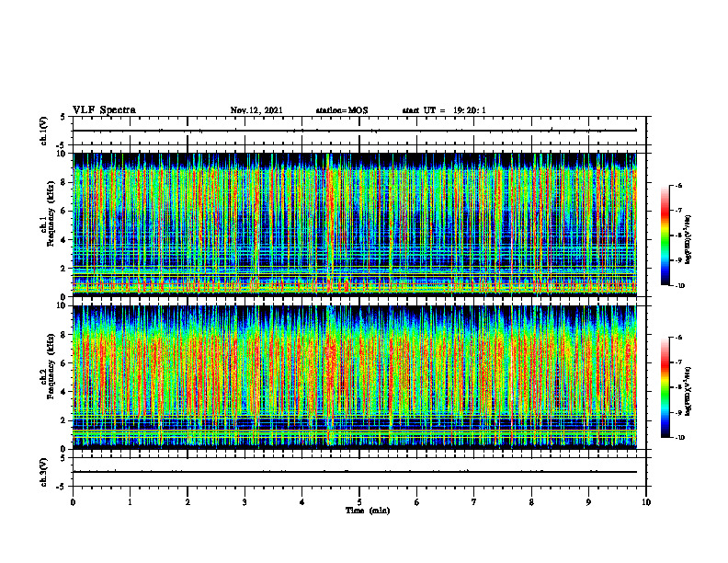Click the x-axis tick label "0" below the ch.3 panel
Image resolution: width=728 pixels, height=563 pixels.
tap(73, 502)
